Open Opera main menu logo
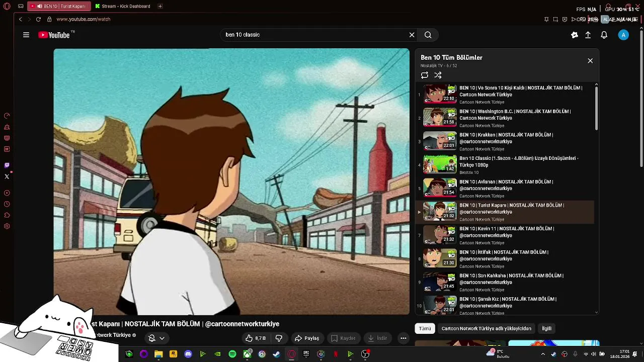 (x=7, y=6)
